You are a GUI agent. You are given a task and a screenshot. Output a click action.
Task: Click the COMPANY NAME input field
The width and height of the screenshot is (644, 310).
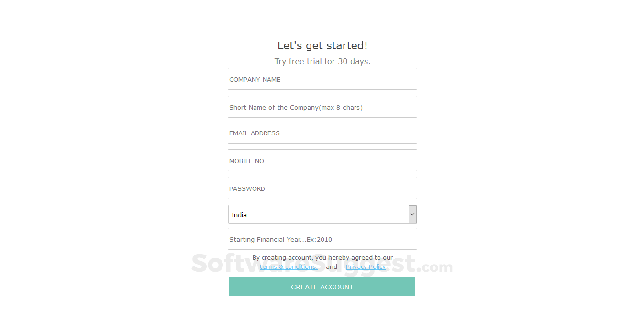pyautogui.click(x=322, y=79)
